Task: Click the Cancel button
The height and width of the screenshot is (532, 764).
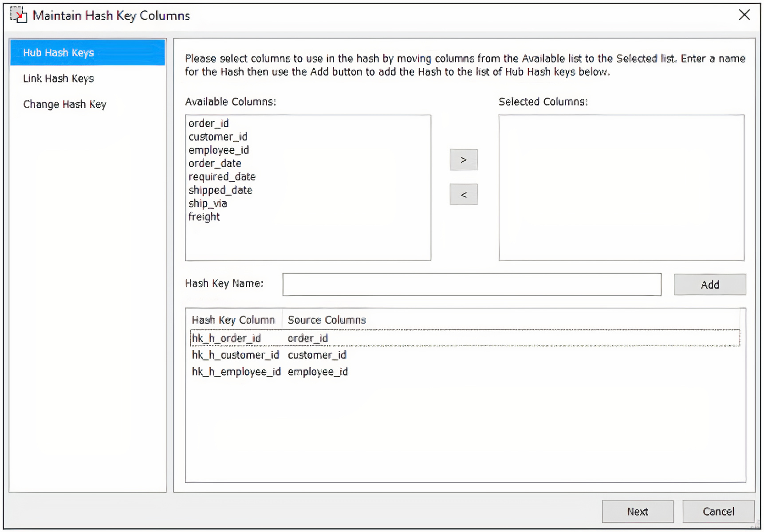Action: 718,512
